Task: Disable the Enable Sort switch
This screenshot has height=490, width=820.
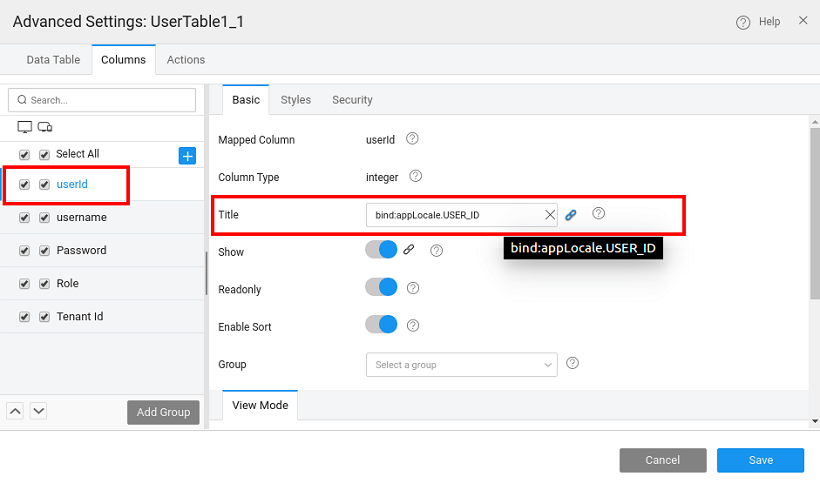Action: [382, 325]
